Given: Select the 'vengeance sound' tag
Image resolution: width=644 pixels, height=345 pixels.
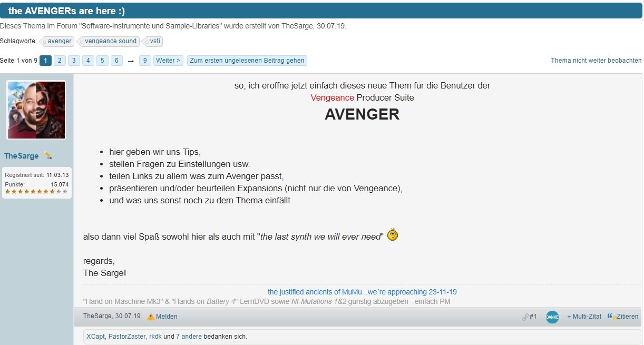Looking at the screenshot, I should pyautogui.click(x=110, y=41).
